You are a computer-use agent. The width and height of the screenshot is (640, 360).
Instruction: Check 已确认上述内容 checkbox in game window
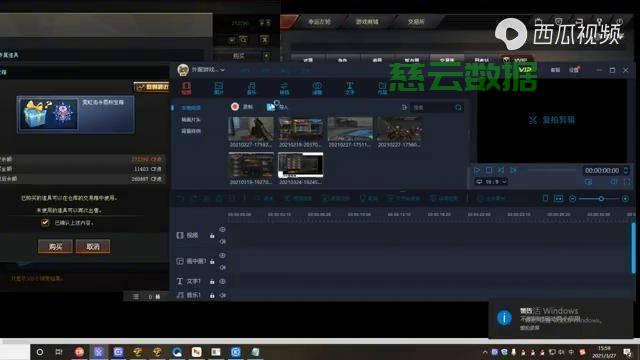pyautogui.click(x=45, y=222)
